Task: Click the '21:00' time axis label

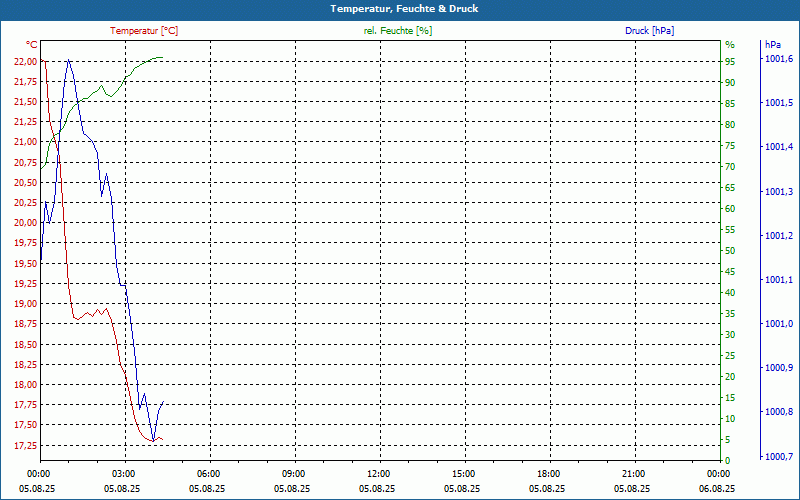Action: tap(635, 474)
